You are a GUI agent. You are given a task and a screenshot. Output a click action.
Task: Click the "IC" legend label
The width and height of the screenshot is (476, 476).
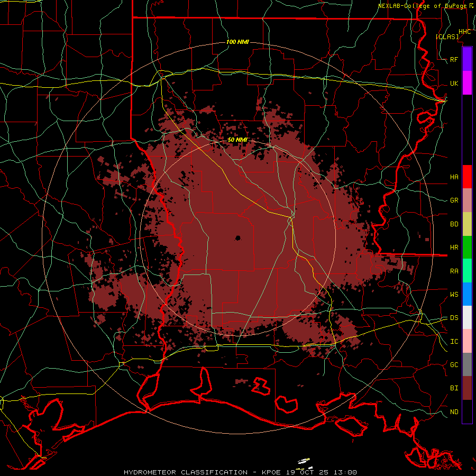454,342
